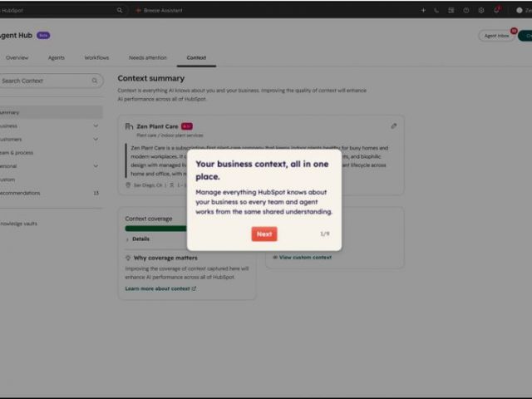Switch to the Agents tab
The width and height of the screenshot is (532, 399).
[x=57, y=57]
